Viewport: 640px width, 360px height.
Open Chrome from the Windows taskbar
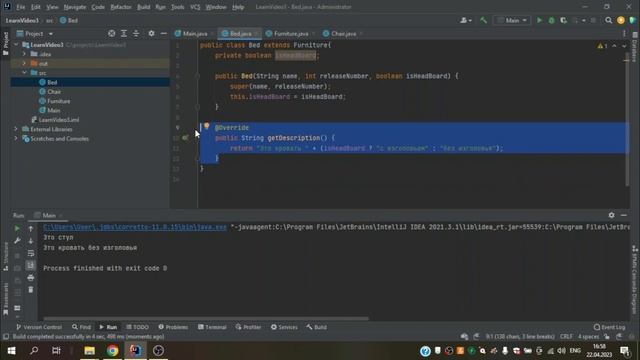pyautogui.click(x=113, y=351)
